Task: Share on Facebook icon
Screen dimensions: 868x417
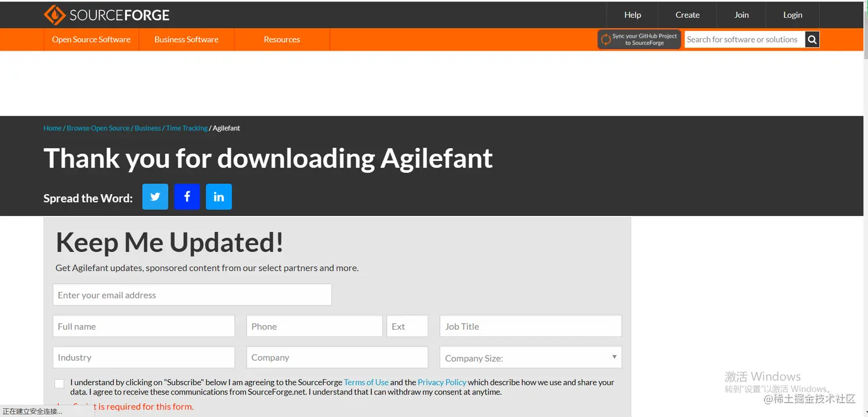Action: (187, 196)
